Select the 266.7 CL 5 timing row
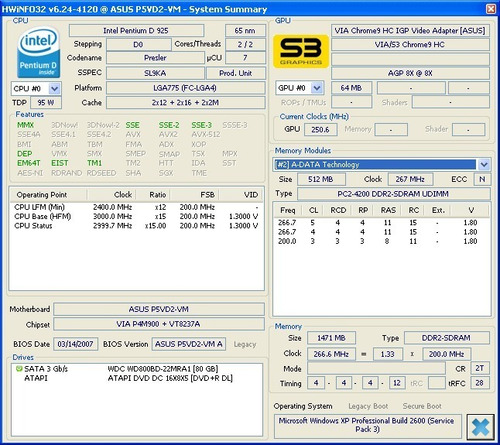Viewport: 500px width, 445px height. [x=382, y=222]
